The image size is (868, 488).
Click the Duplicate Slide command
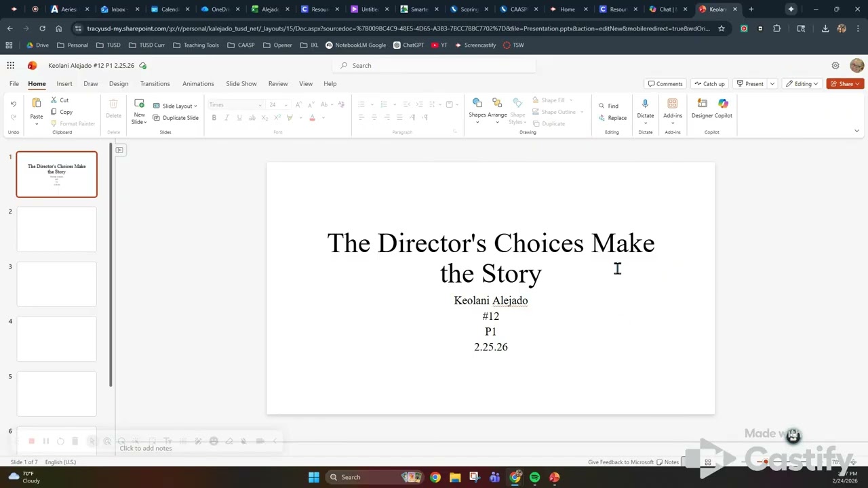click(176, 118)
